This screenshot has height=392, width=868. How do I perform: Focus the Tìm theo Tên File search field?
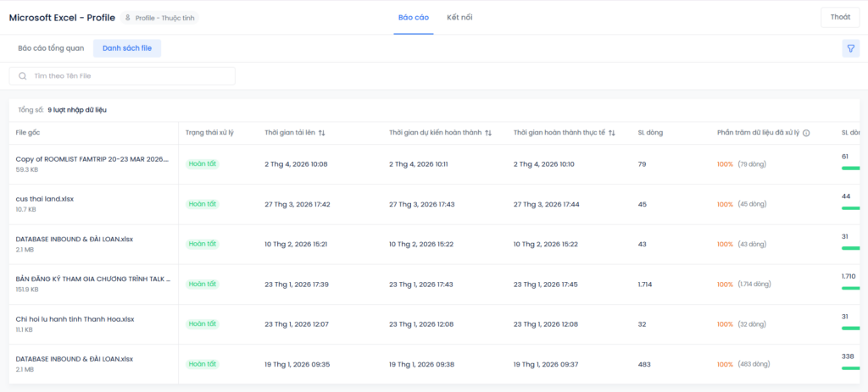(x=127, y=76)
